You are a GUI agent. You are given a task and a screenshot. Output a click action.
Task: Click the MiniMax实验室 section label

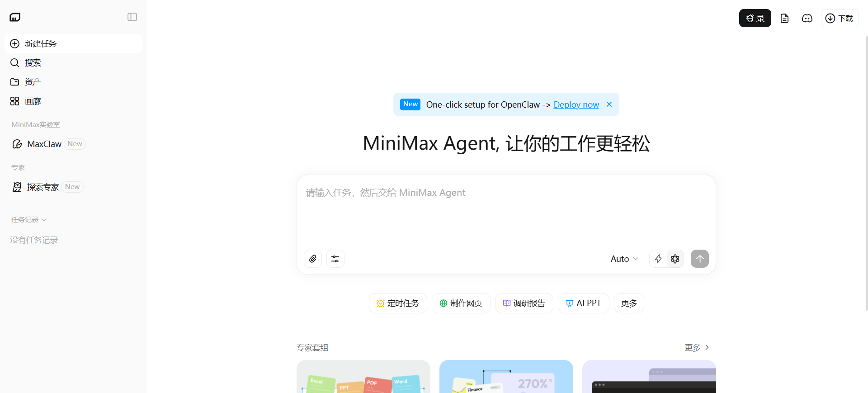point(36,124)
